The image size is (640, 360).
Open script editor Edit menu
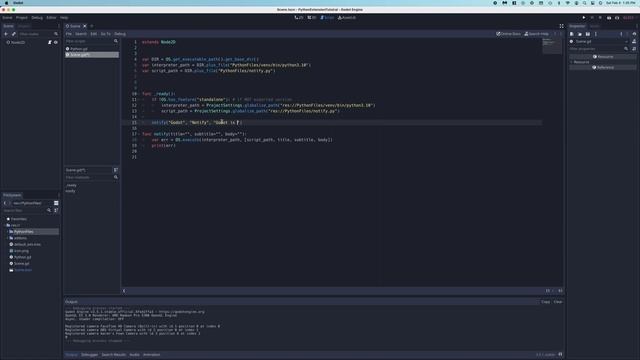(x=93, y=34)
